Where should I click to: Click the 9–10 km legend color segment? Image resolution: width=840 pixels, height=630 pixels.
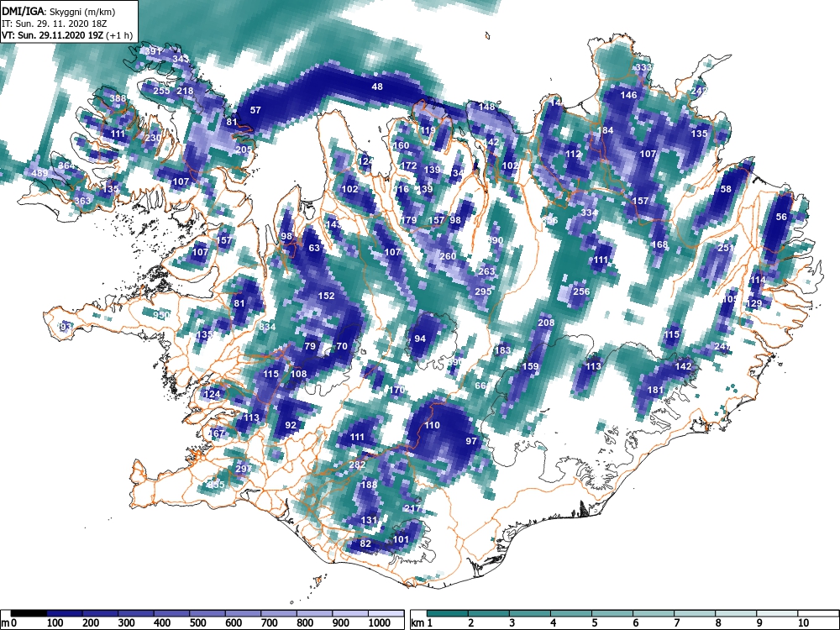click(x=777, y=613)
